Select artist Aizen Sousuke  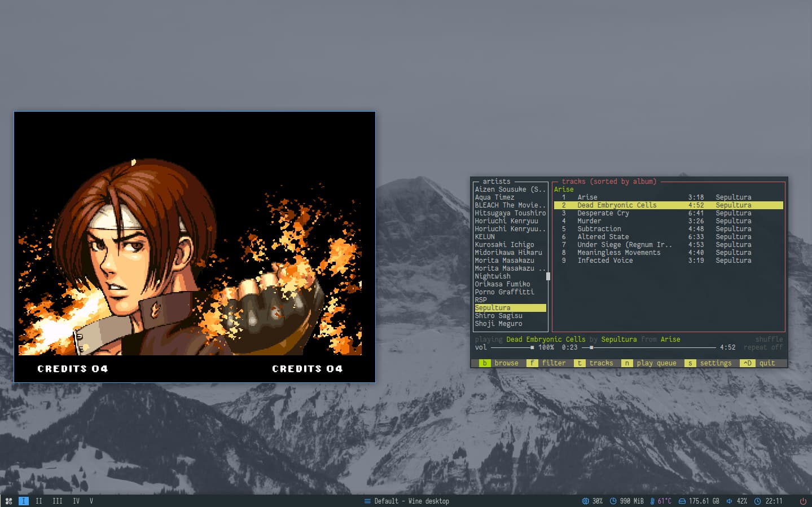pyautogui.click(x=510, y=189)
